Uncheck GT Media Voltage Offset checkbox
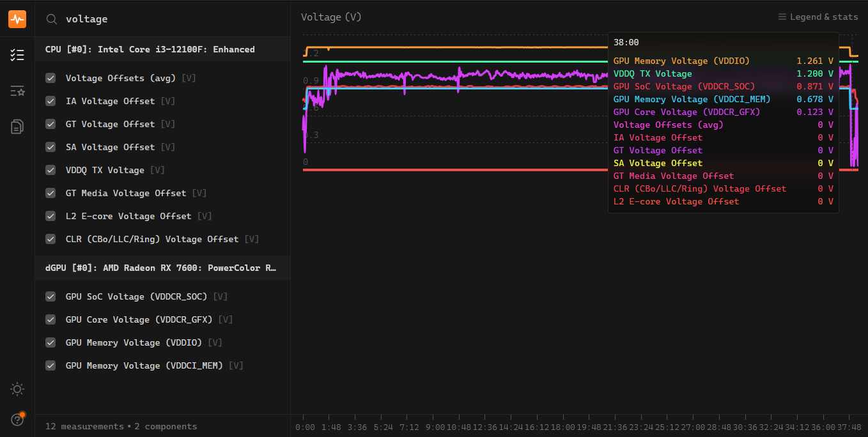 pyautogui.click(x=50, y=193)
